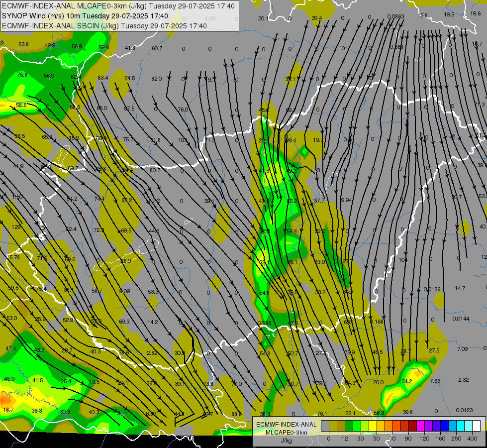Click the map value 75.8

22,75
